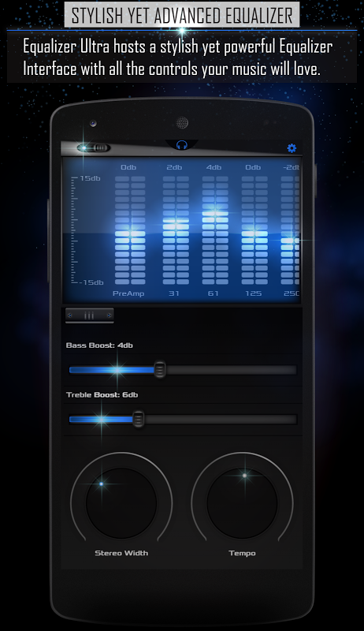This screenshot has width=364, height=631.
Task: Click the "Tempo" label
Action: (x=242, y=553)
